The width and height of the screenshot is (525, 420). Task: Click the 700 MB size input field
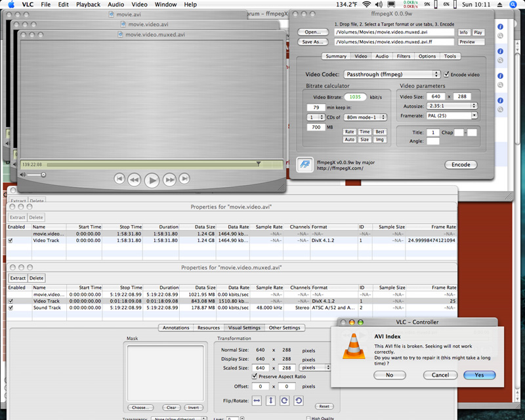[x=316, y=127]
